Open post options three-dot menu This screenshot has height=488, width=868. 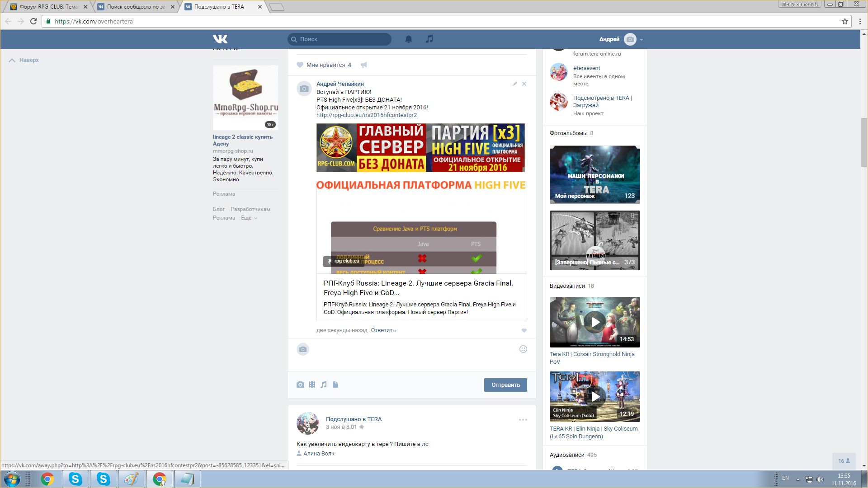[523, 420]
